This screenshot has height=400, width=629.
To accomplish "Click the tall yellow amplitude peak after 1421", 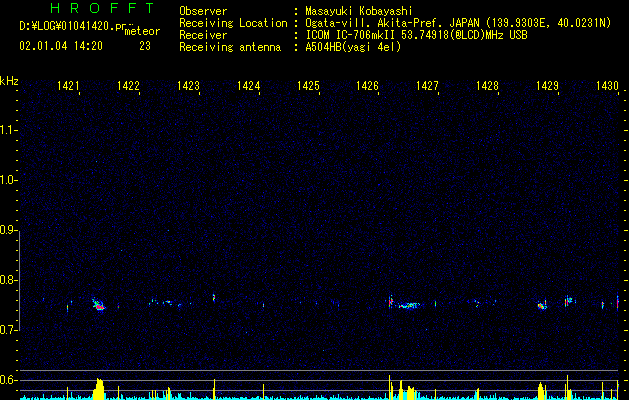I will (99, 388).
